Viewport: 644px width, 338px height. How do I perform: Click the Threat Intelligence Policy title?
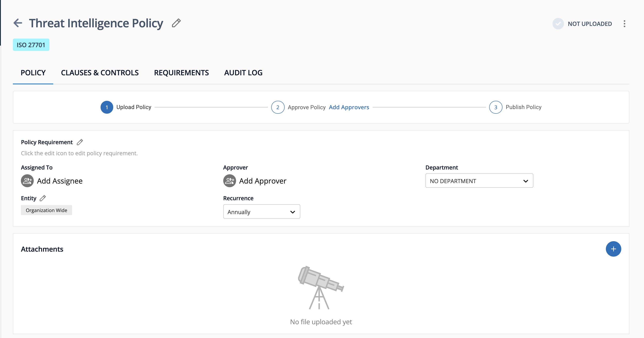click(x=96, y=23)
